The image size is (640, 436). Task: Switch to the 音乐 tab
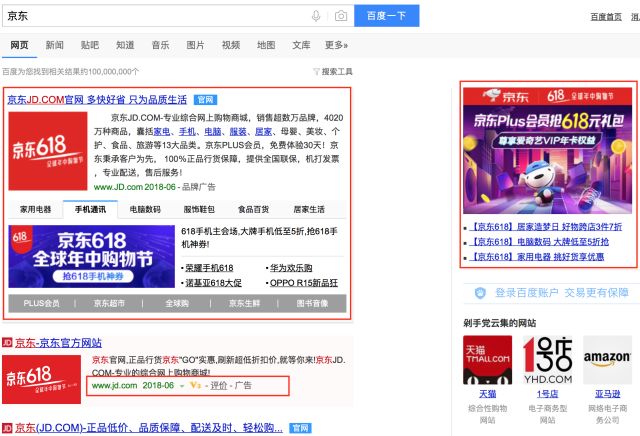[x=160, y=45]
